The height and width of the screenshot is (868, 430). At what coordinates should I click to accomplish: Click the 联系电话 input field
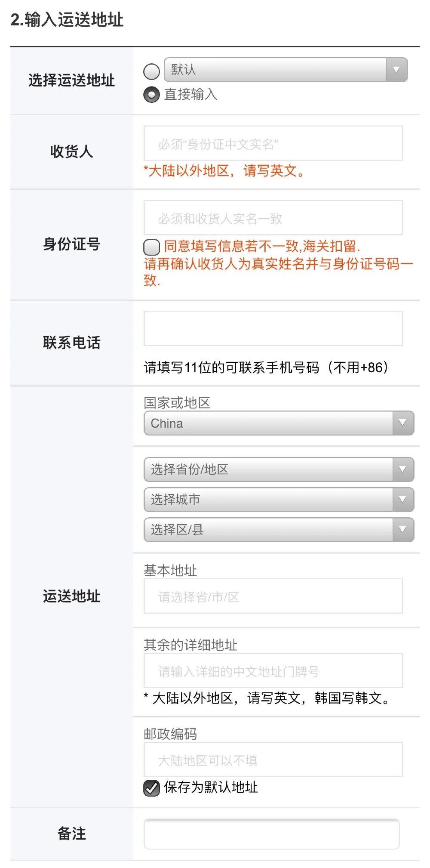[273, 329]
